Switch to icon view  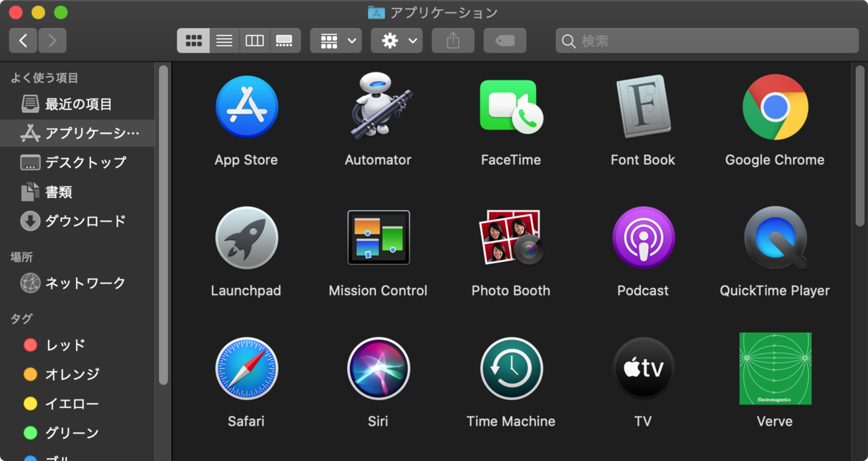[x=193, y=41]
